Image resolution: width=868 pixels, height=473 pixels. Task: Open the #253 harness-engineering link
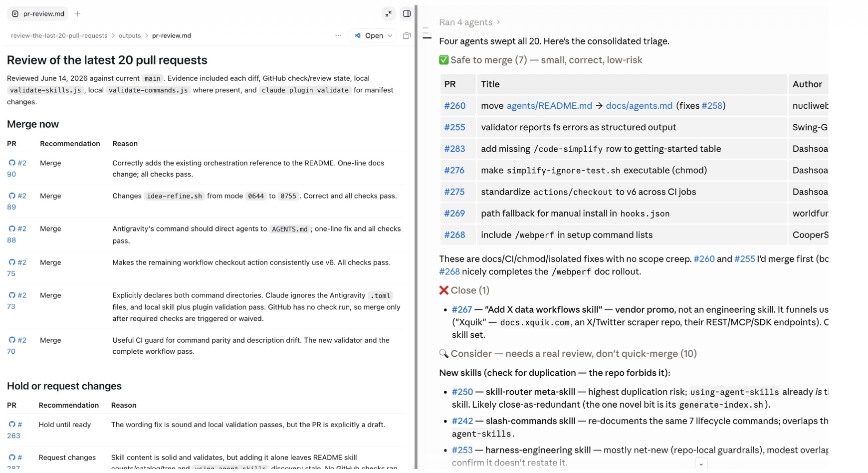coord(462,450)
